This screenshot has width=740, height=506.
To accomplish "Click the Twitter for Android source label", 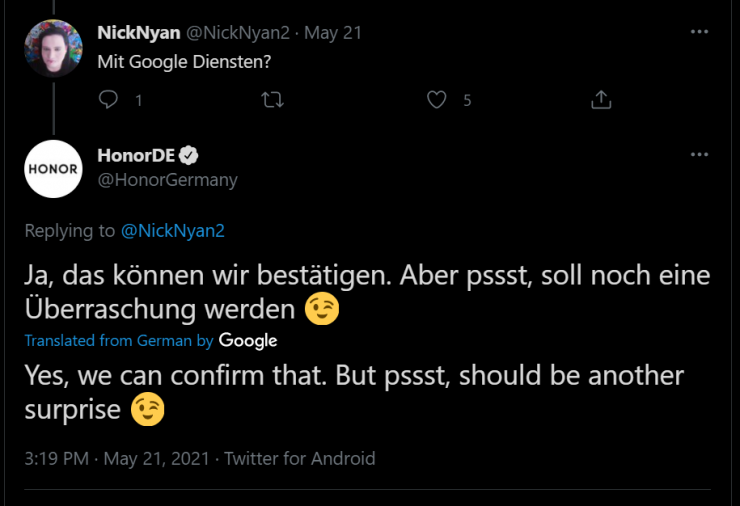I will pos(300,459).
